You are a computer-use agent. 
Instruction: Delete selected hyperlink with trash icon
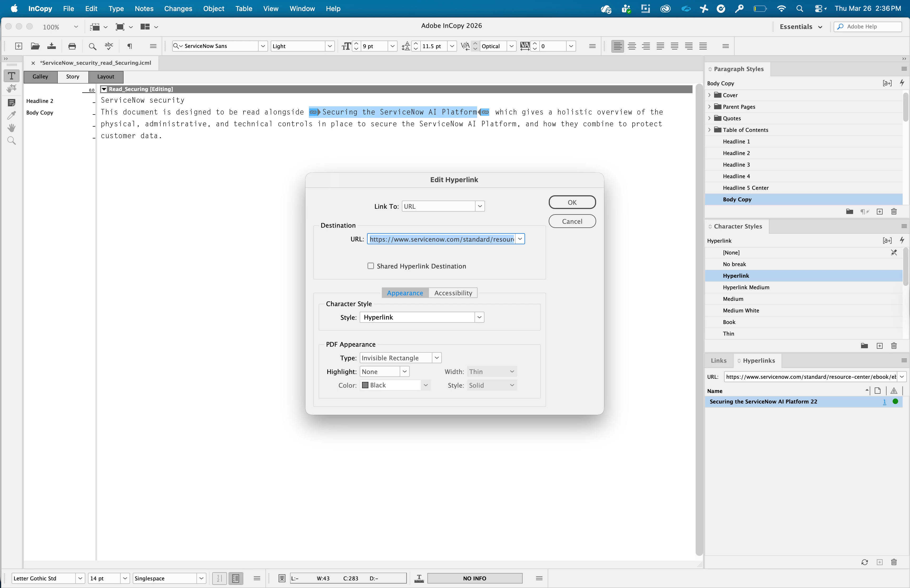(x=894, y=562)
